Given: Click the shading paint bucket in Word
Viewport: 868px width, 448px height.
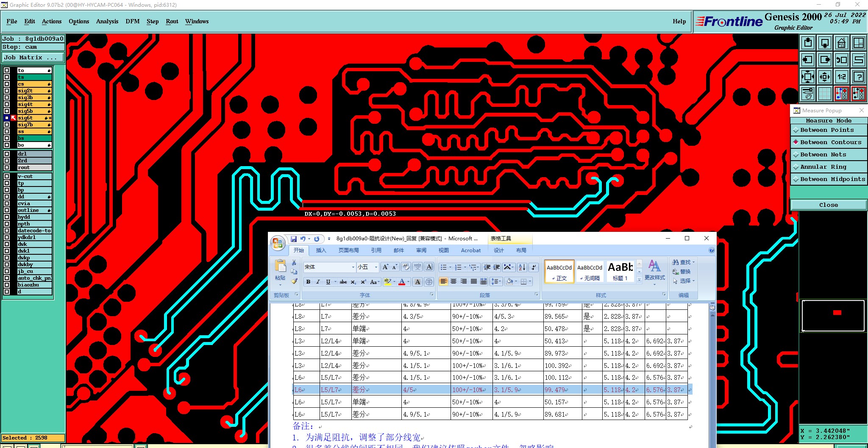Looking at the screenshot, I should click(x=510, y=281).
